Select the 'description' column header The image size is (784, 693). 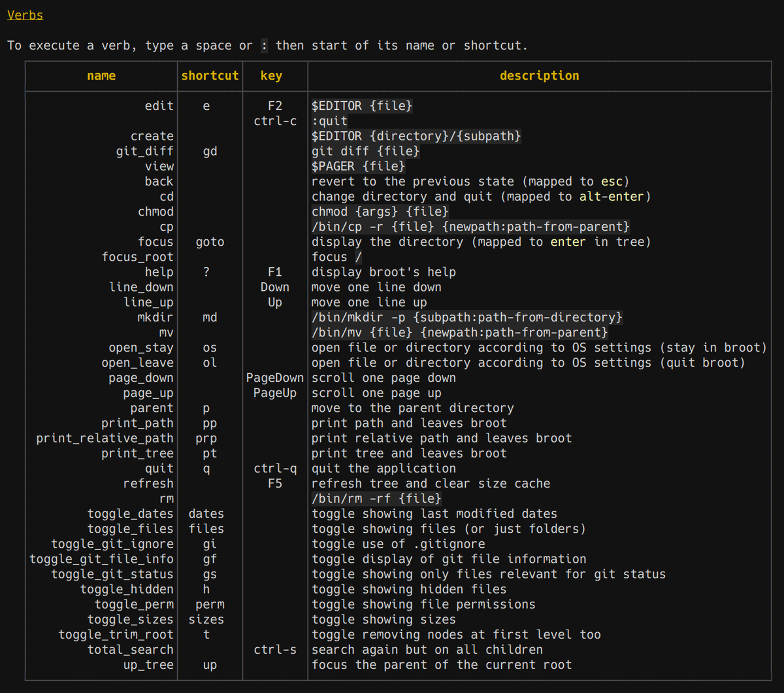(539, 76)
